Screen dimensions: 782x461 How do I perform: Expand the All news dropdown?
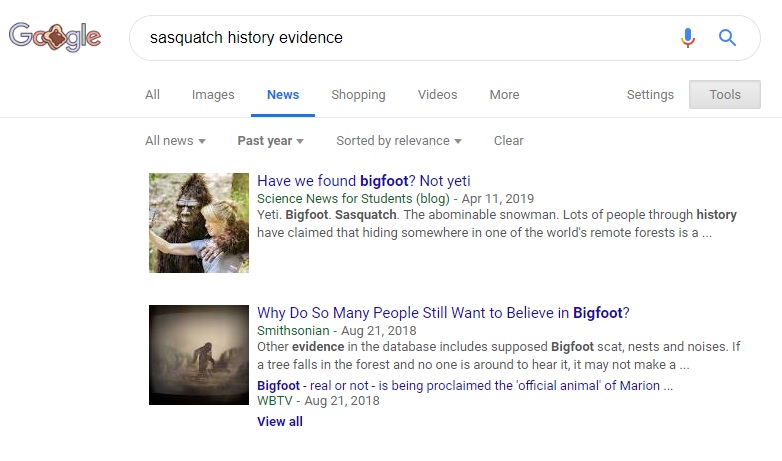(x=175, y=141)
